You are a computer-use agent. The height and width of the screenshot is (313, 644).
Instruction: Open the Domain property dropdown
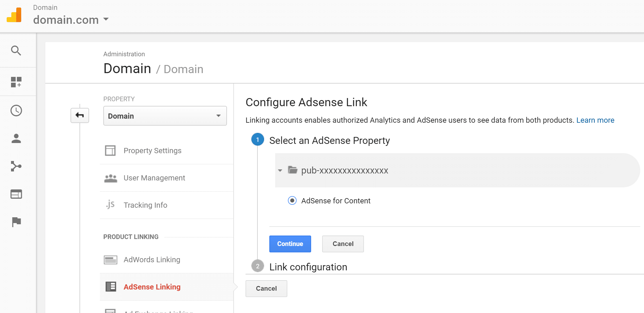click(165, 116)
